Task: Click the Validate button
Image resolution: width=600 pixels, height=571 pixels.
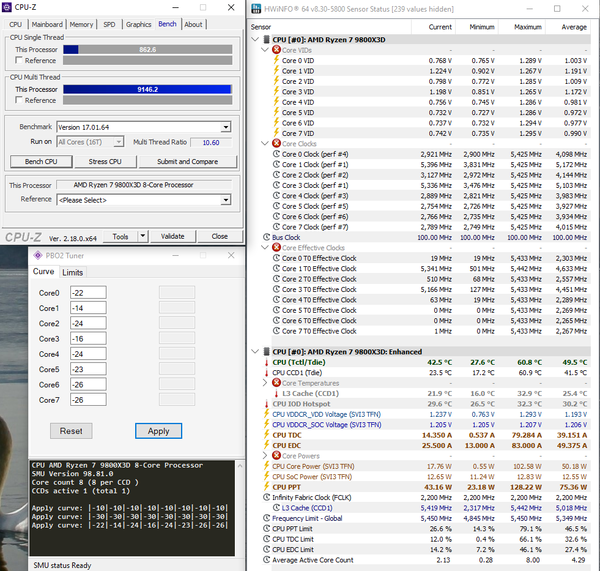Action: click(173, 236)
